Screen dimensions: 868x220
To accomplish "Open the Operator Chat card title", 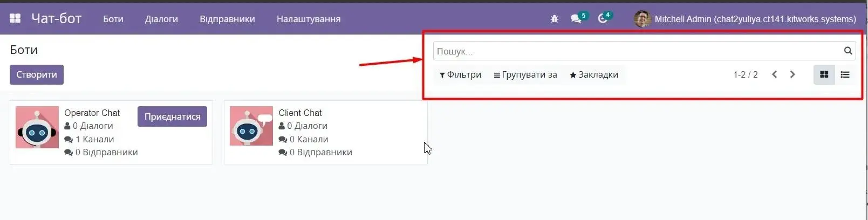I will pyautogui.click(x=92, y=113).
